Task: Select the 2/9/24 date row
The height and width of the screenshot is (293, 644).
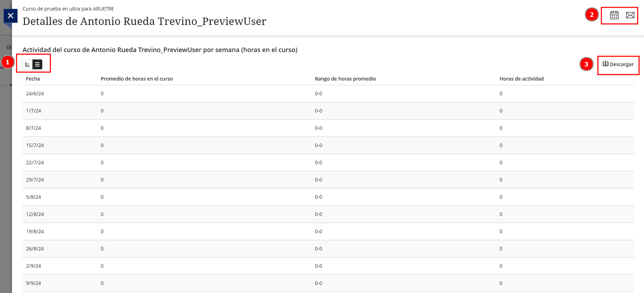Action: [33, 266]
